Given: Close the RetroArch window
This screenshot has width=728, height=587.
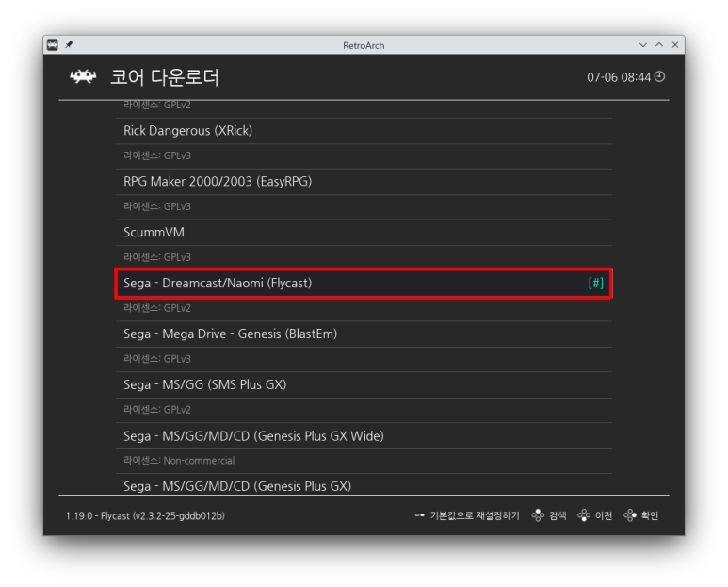Looking at the screenshot, I should pyautogui.click(x=675, y=45).
